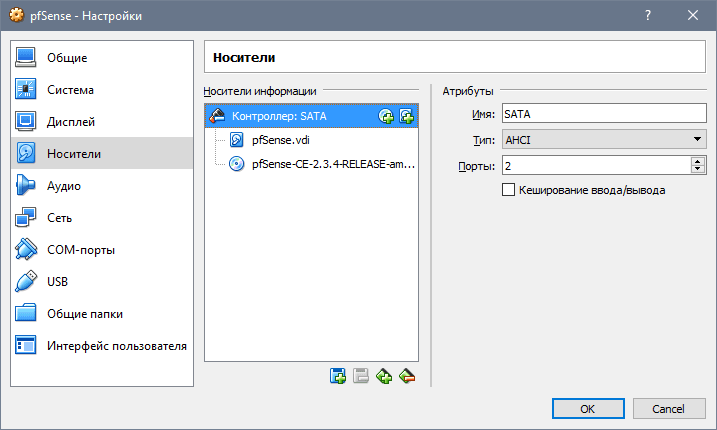717x430 pixels.
Task: Click the add new controller icon below storage tree
Action: click(338, 376)
